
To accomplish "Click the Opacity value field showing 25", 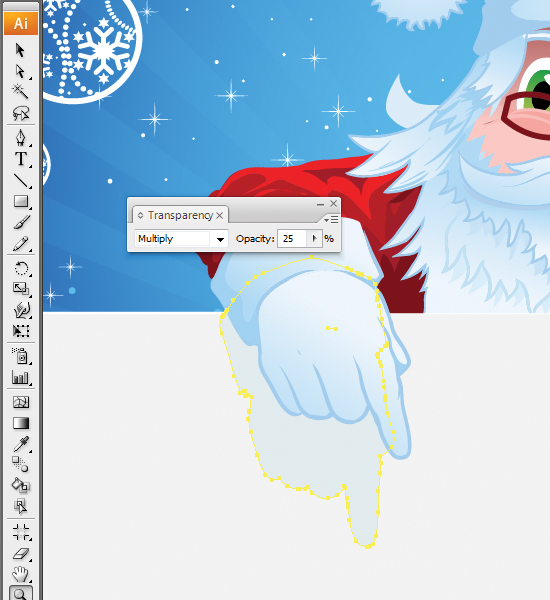I will (x=292, y=239).
